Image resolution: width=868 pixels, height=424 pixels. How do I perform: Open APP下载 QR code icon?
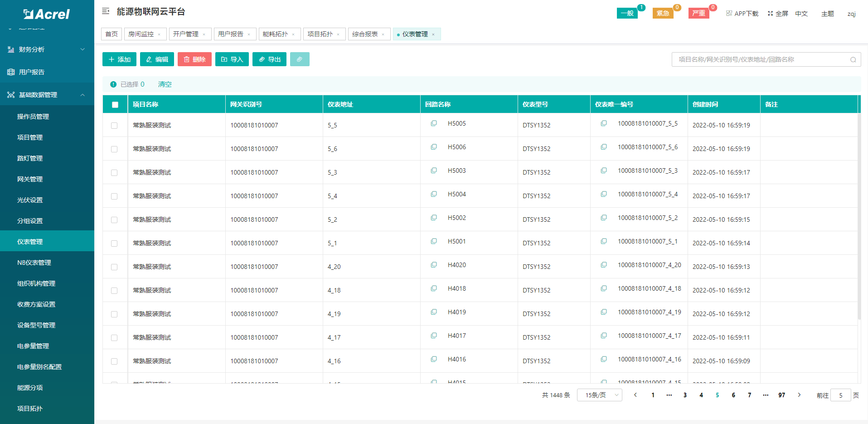[729, 13]
